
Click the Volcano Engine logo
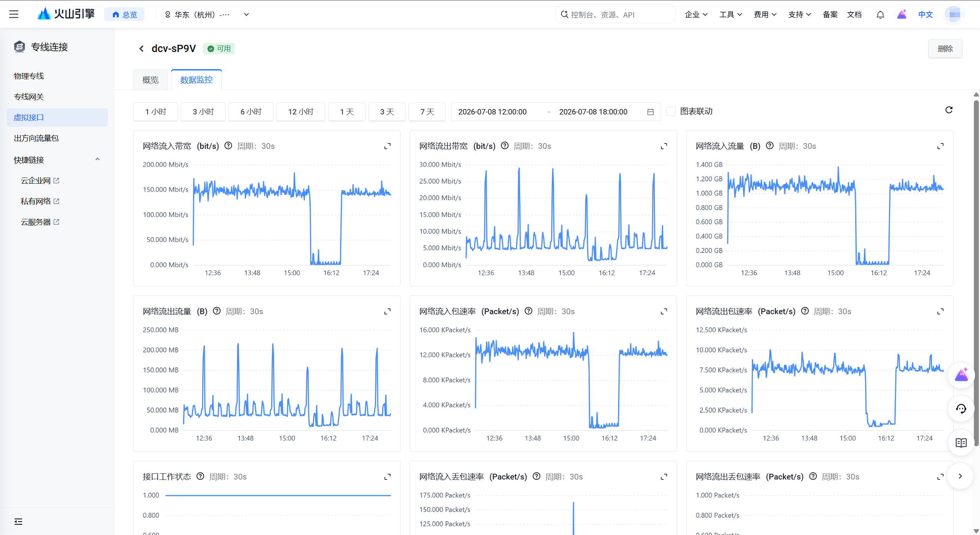[66, 14]
